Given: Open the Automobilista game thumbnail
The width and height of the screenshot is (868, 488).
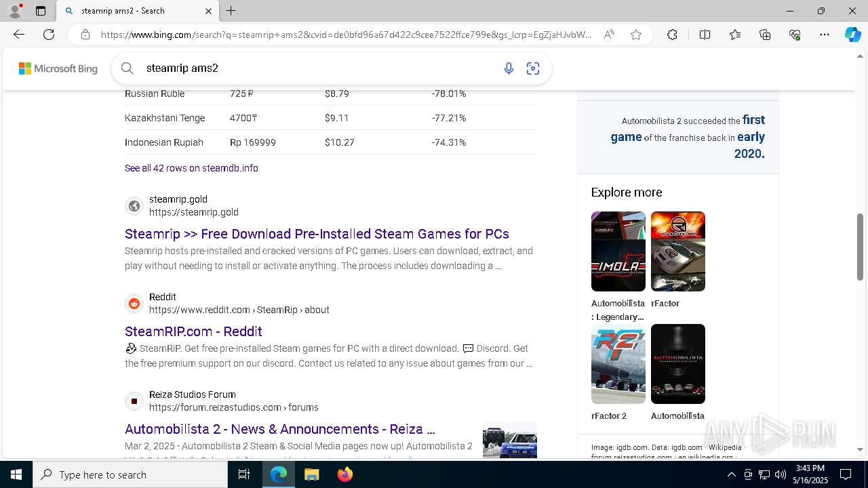Looking at the screenshot, I should [678, 364].
